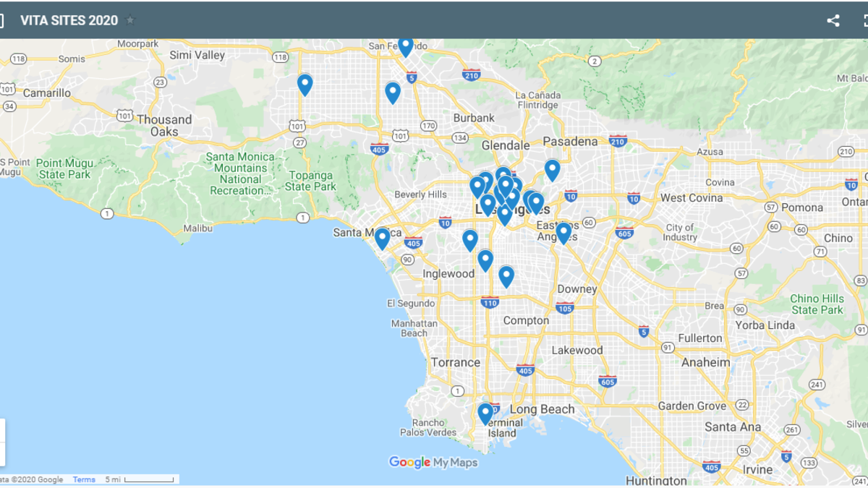Open the map in fullscreen view
The image size is (868, 488).
(x=865, y=21)
